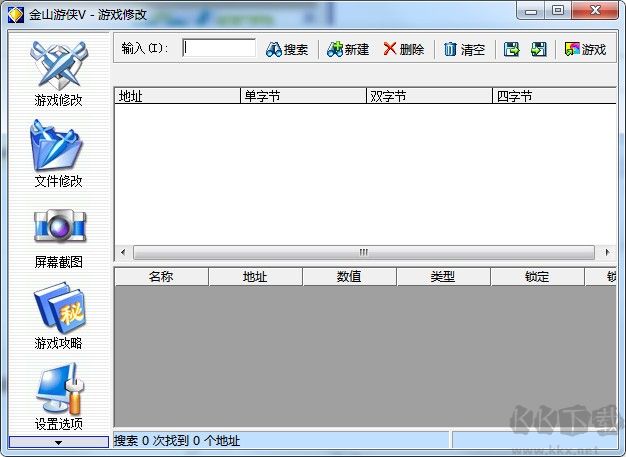Click the 游戏 game select button
This screenshot has width=626, height=457.
pyautogui.click(x=585, y=49)
